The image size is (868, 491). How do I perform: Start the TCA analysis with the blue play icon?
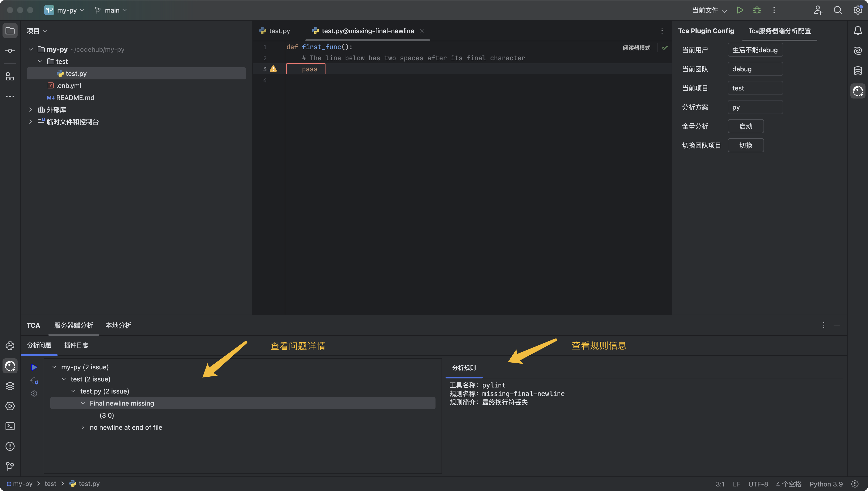coord(34,367)
